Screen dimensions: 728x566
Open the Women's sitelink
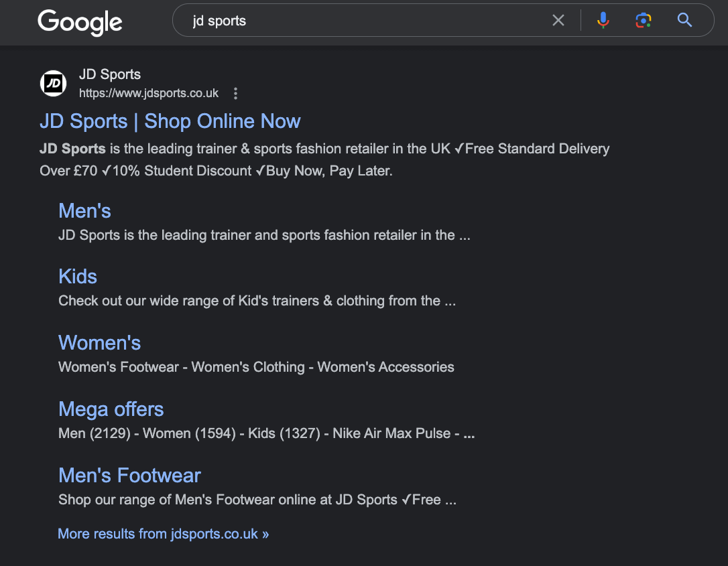pos(99,342)
